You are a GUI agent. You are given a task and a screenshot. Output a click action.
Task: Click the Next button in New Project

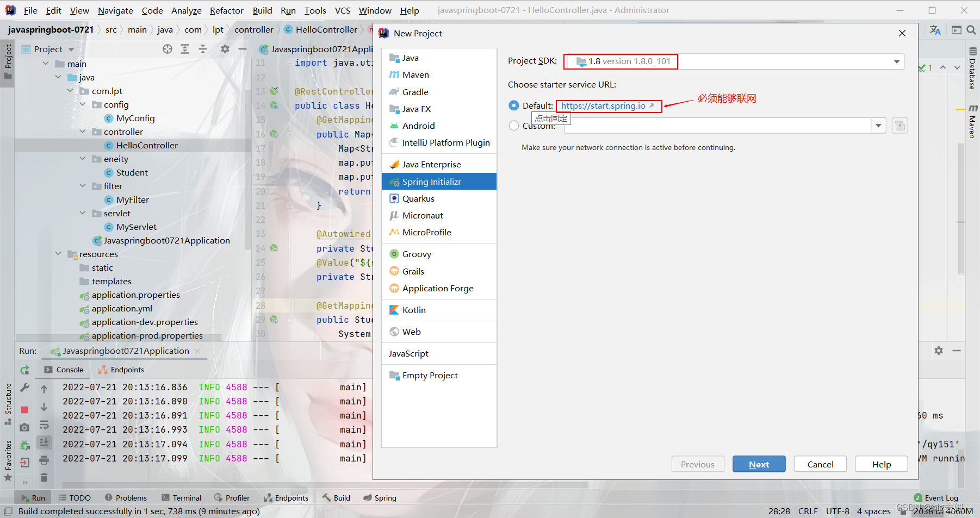tap(759, 464)
